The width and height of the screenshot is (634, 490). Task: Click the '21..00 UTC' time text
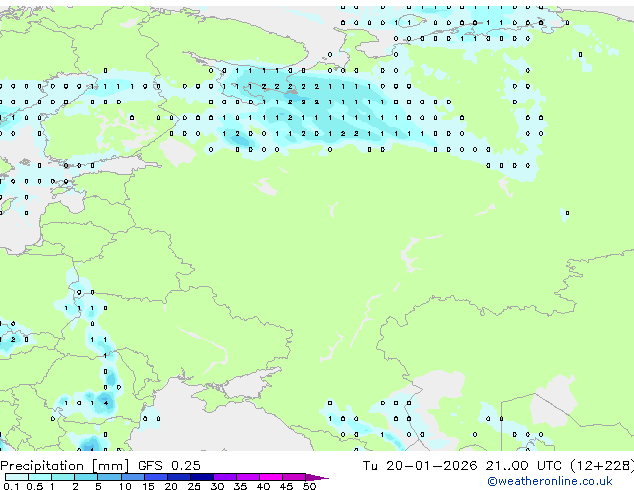524,466
